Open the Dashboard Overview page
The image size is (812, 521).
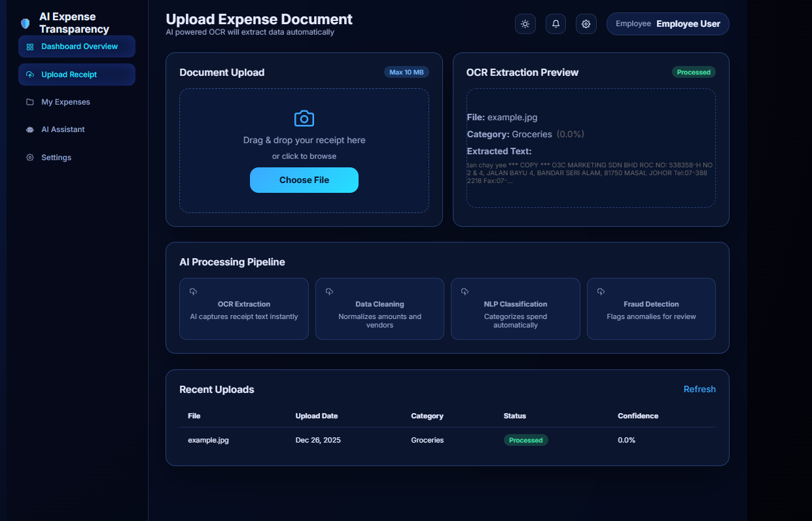[77, 46]
